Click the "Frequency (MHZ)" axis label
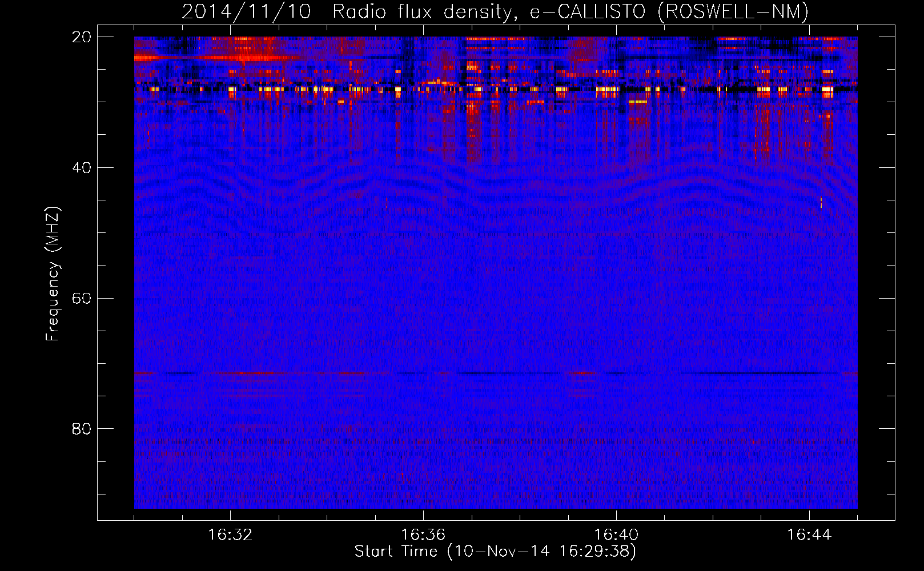This screenshot has width=924, height=571. coord(53,274)
